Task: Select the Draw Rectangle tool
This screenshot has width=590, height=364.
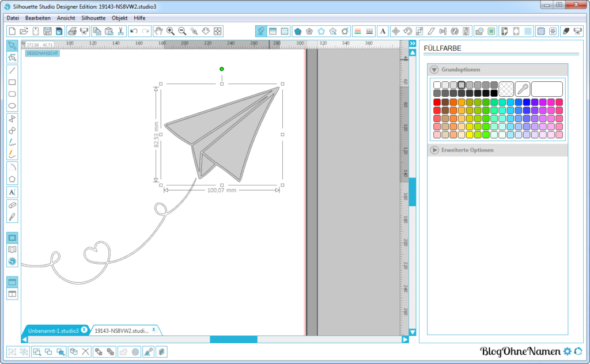Action: [x=12, y=82]
